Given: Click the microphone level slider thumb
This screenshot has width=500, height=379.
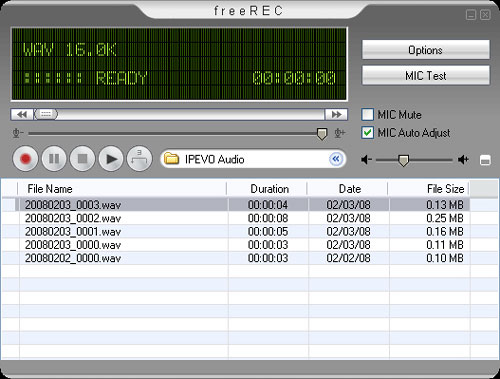Looking at the screenshot, I should click(322, 134).
